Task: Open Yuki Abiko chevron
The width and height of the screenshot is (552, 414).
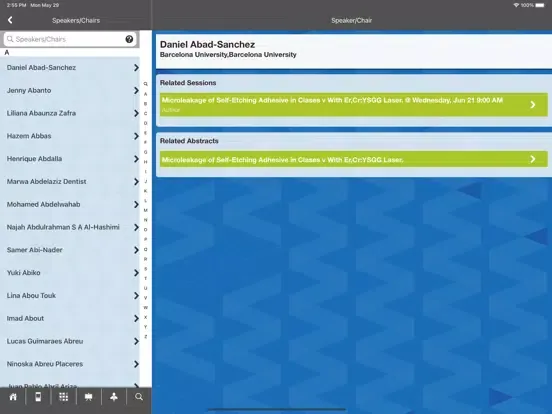Action: [x=136, y=273]
